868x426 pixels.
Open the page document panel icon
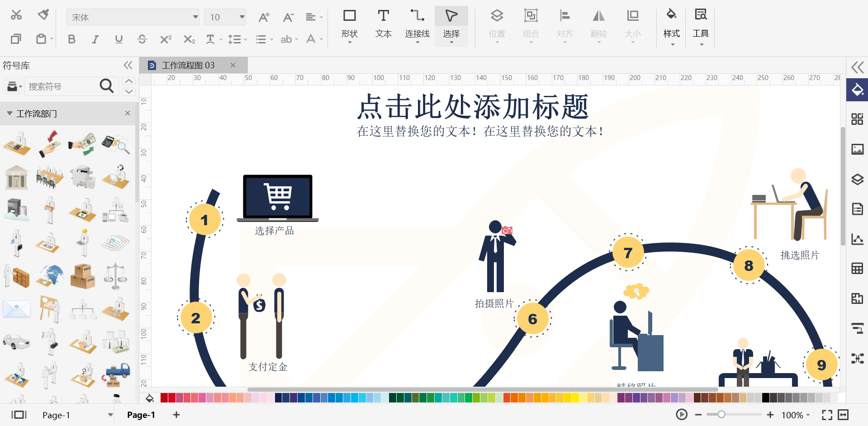point(857,209)
